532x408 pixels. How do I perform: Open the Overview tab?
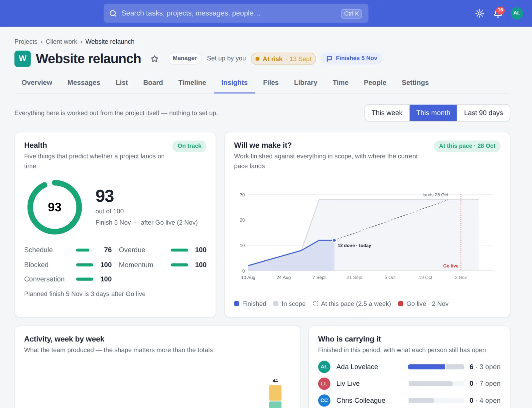coord(37,83)
